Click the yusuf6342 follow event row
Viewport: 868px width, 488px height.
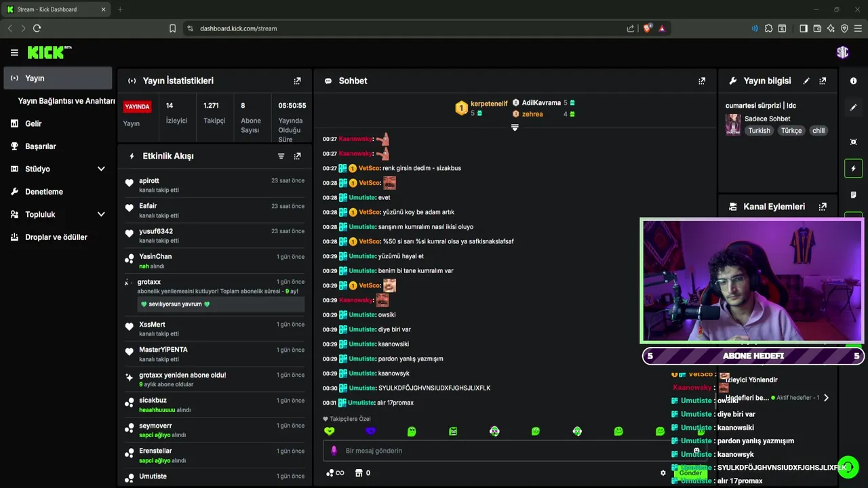pyautogui.click(x=214, y=236)
